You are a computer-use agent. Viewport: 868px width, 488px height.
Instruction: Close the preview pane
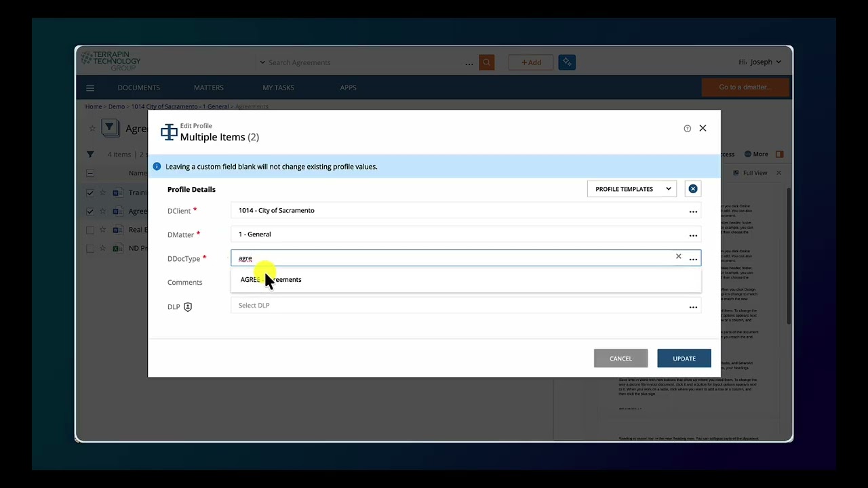point(778,173)
